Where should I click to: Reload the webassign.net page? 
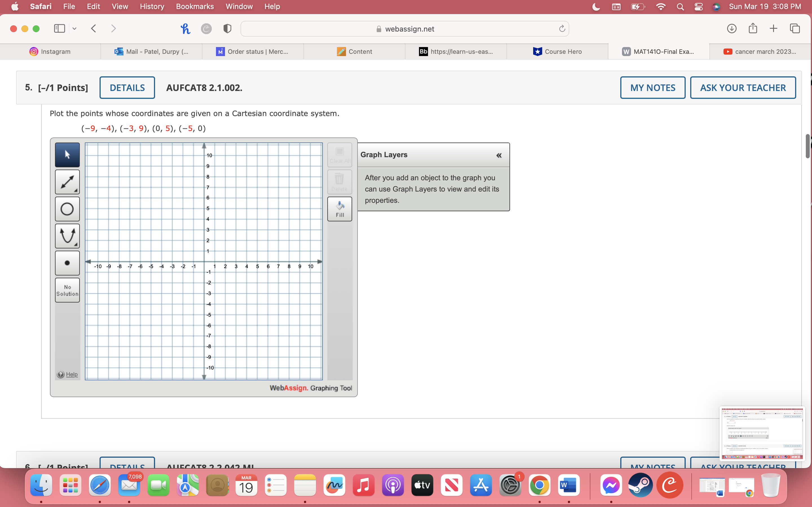(x=561, y=28)
